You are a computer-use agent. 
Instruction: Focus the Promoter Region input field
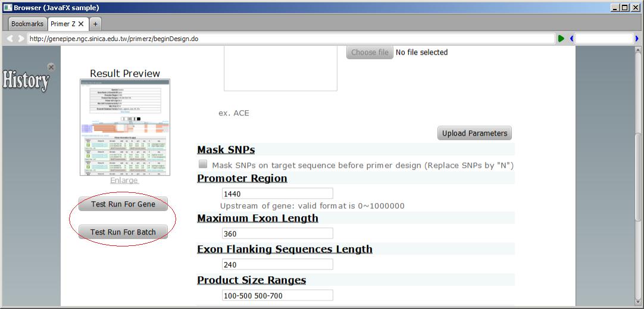277,193
